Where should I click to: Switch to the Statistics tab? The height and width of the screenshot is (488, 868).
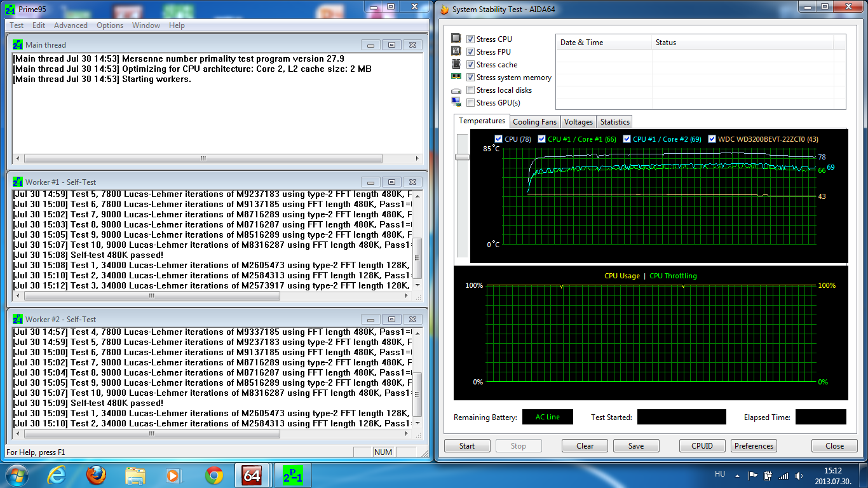click(x=614, y=122)
